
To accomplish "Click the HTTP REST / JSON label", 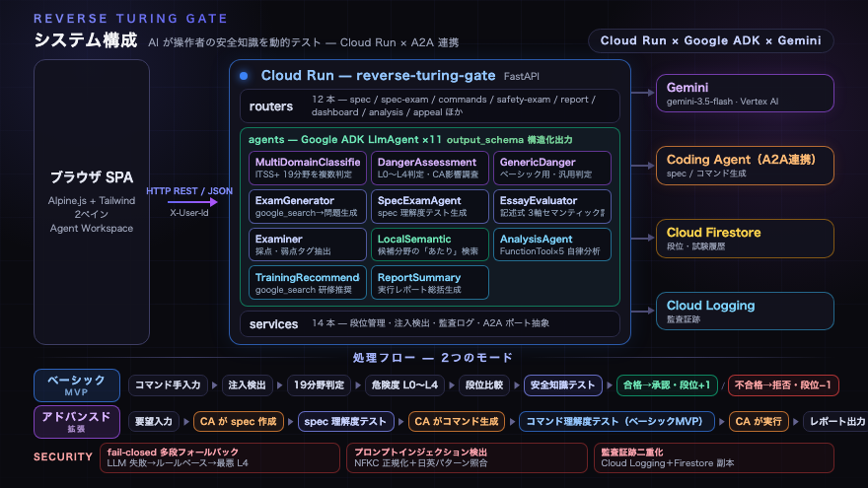I will (189, 191).
